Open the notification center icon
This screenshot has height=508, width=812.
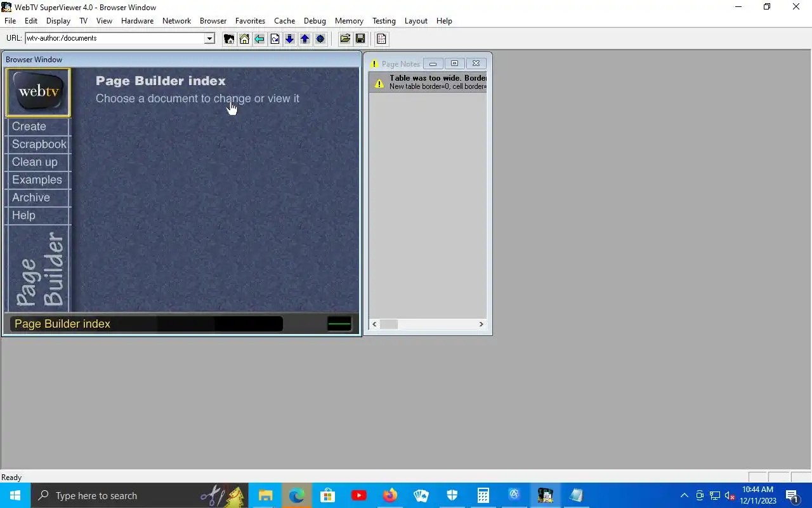coord(792,496)
